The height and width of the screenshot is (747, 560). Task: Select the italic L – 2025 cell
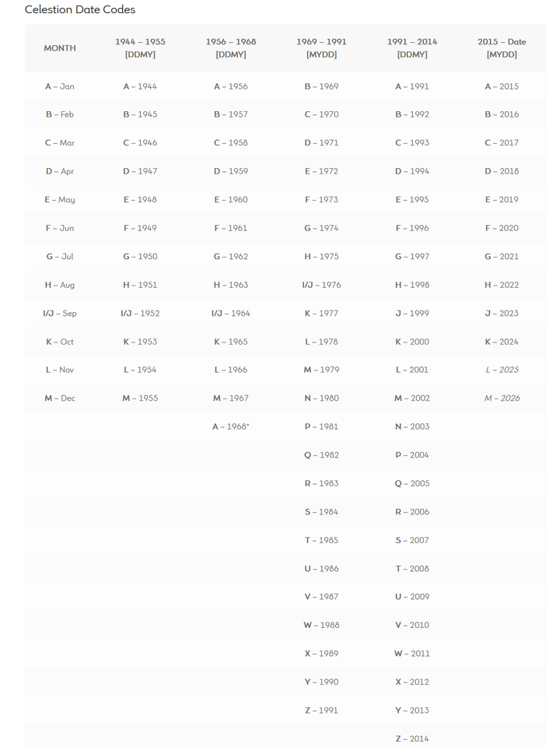pyautogui.click(x=502, y=370)
